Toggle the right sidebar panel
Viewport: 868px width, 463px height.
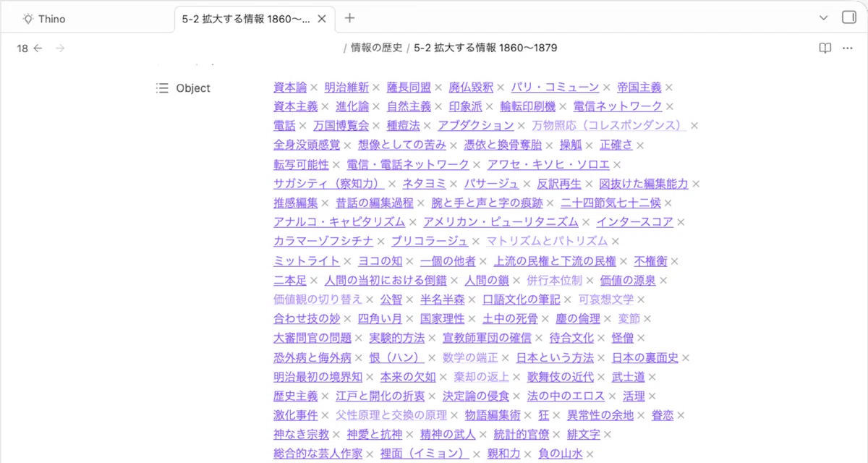(x=849, y=18)
